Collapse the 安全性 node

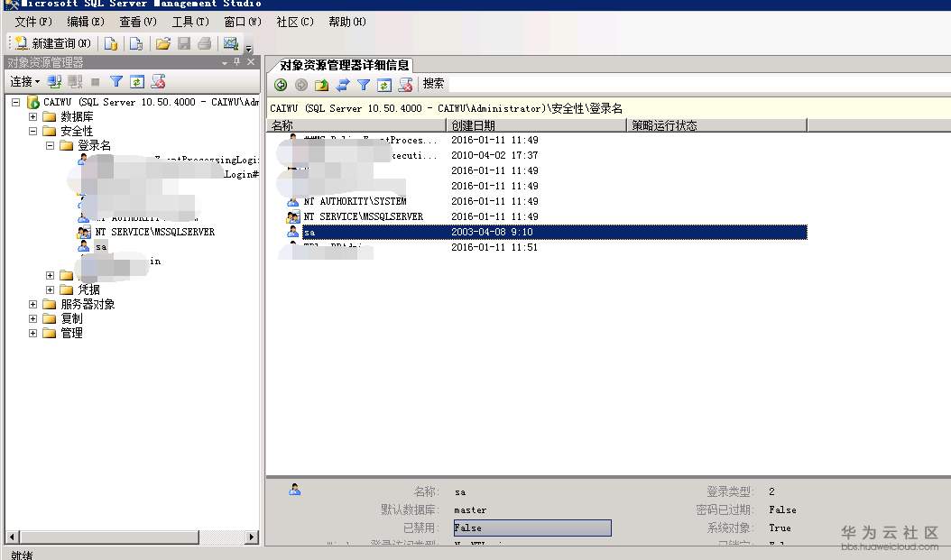(x=32, y=132)
